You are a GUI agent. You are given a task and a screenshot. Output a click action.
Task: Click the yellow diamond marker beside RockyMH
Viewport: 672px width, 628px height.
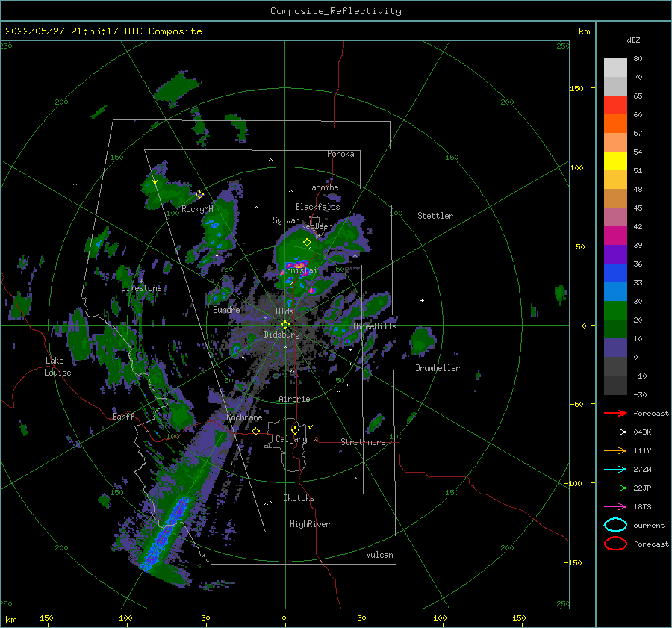click(x=199, y=195)
